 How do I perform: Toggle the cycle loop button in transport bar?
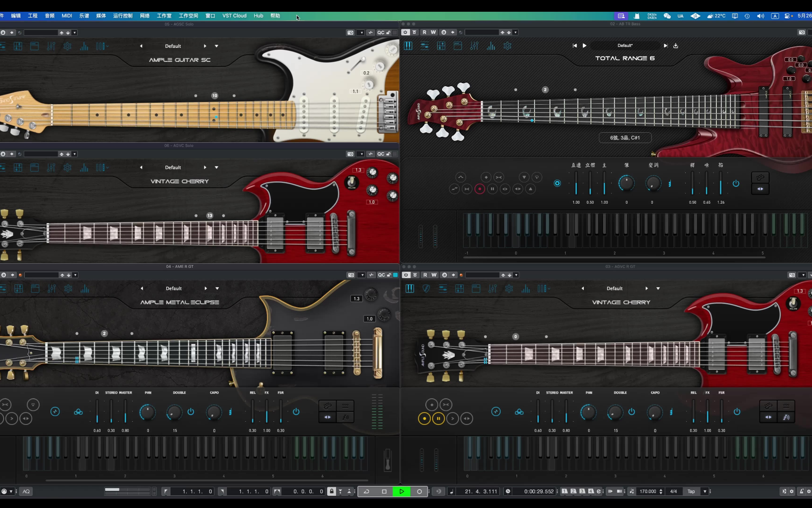[x=366, y=491]
